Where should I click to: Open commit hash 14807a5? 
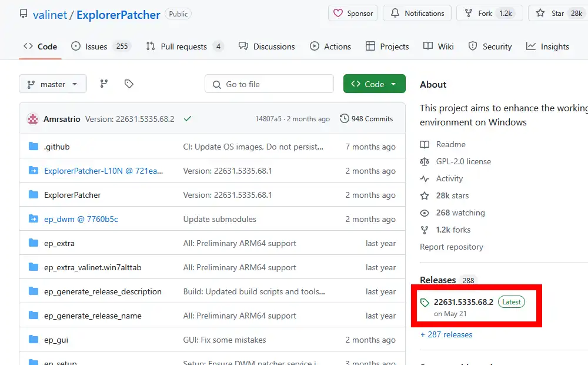(268, 119)
